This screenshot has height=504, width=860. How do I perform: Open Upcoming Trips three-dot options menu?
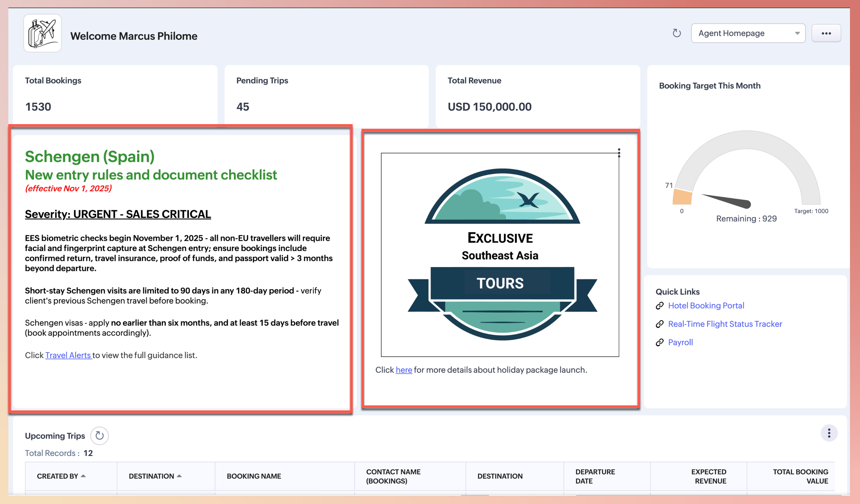(x=829, y=433)
